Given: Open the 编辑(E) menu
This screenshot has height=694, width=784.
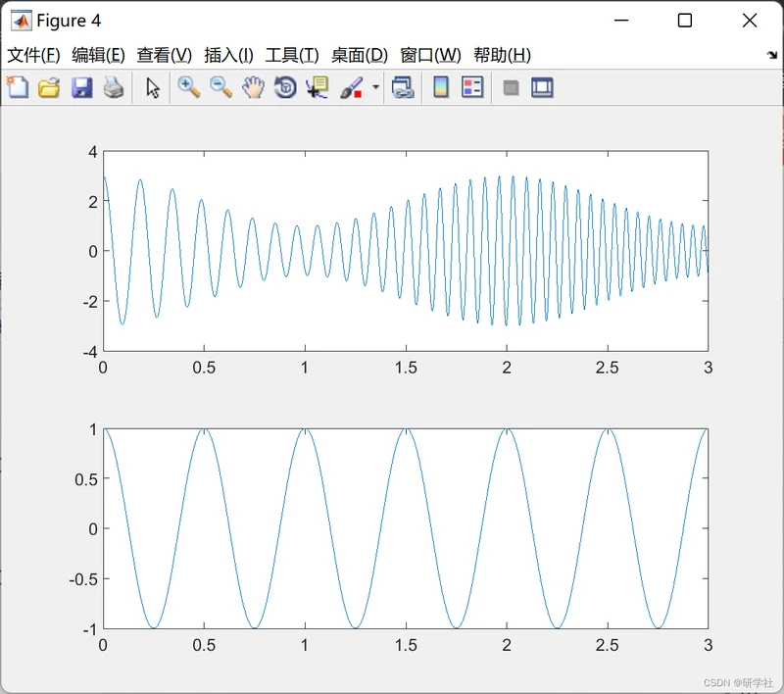Looking at the screenshot, I should (99, 55).
